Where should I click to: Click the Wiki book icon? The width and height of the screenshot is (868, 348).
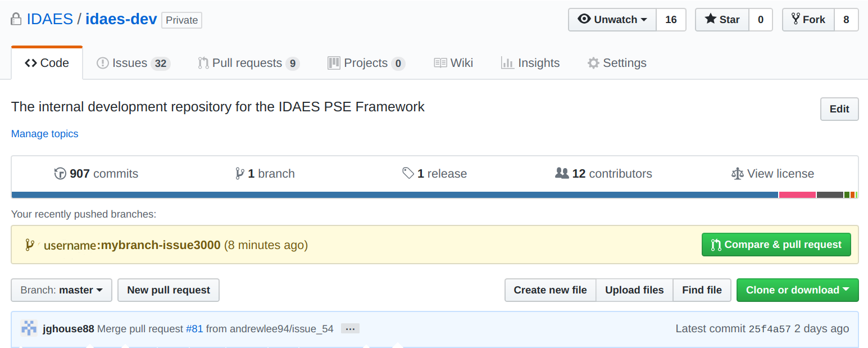[440, 63]
